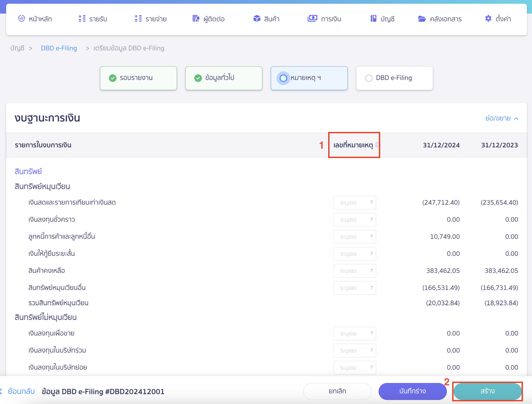The height and width of the screenshot is (404, 532).
Task: Click the income list icon
Action: [x=82, y=18]
